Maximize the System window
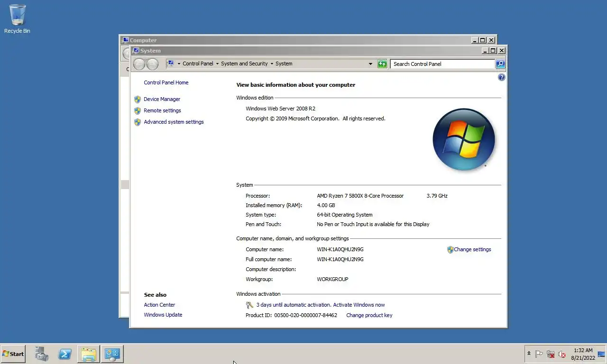This screenshot has height=364, width=607. (x=493, y=50)
